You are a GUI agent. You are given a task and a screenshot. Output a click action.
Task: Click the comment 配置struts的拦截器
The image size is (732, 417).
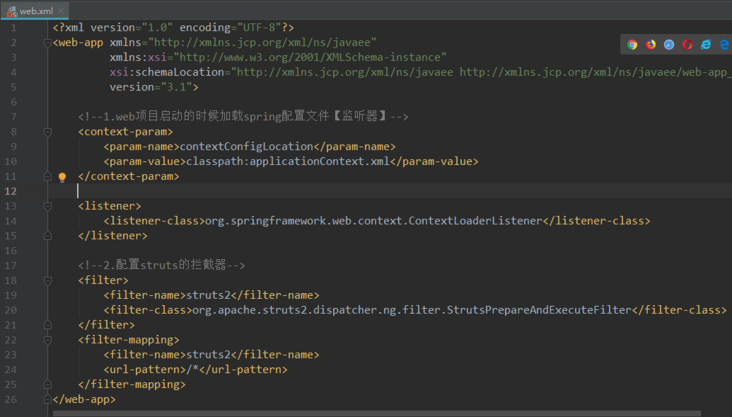pyautogui.click(x=162, y=265)
